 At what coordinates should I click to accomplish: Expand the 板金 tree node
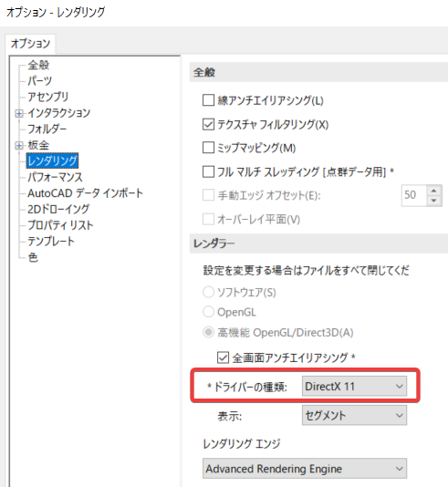tap(19, 146)
